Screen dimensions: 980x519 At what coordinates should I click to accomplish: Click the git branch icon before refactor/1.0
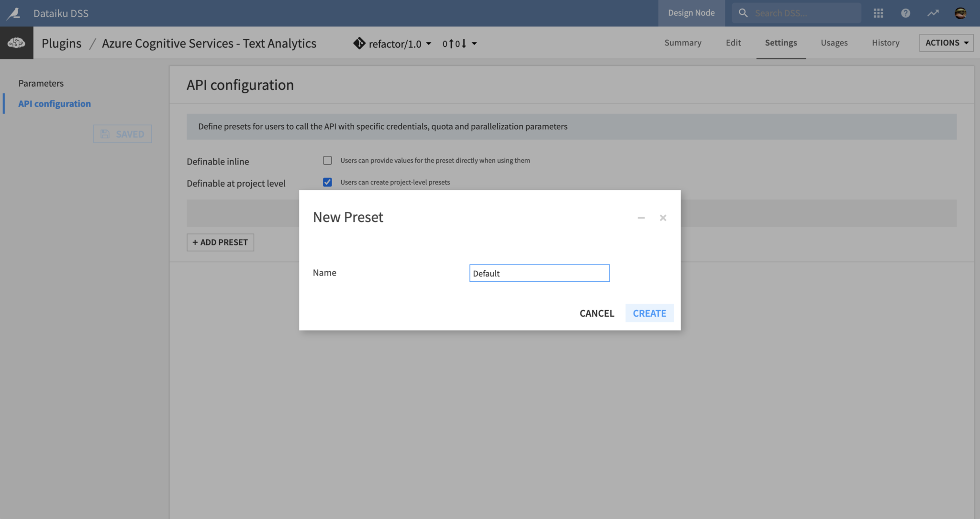click(358, 43)
